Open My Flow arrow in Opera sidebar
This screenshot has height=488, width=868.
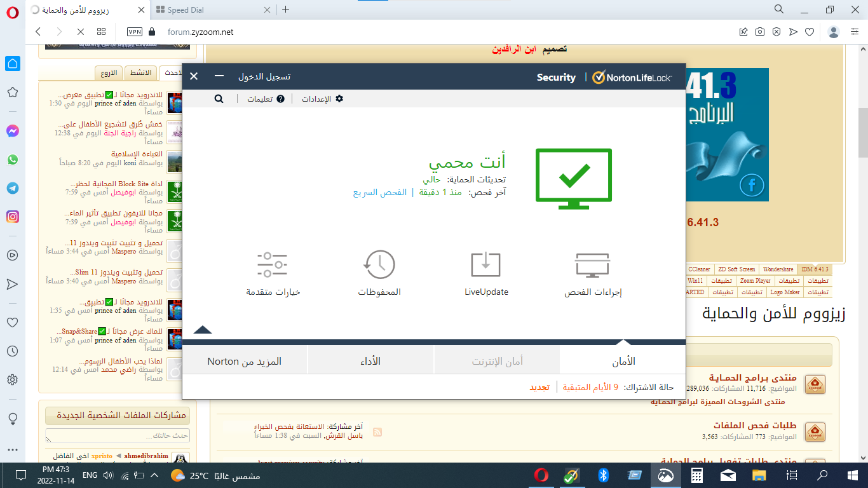[x=12, y=284]
